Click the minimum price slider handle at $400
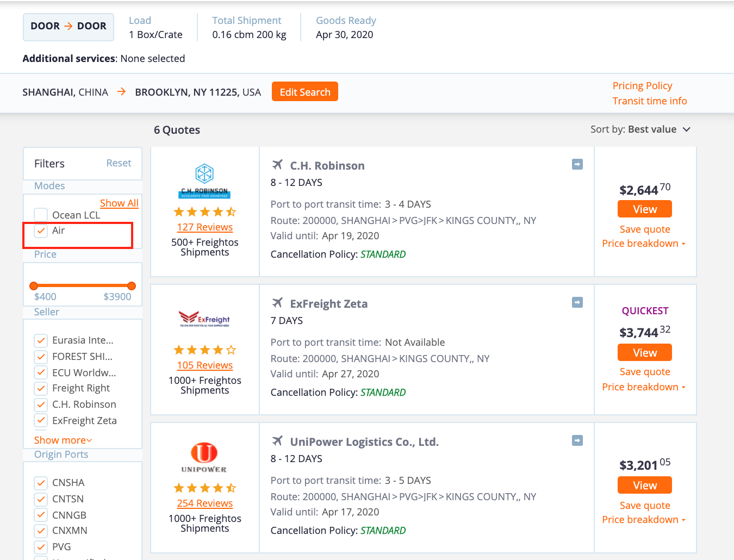Screen dimensions: 734x560 34,286
